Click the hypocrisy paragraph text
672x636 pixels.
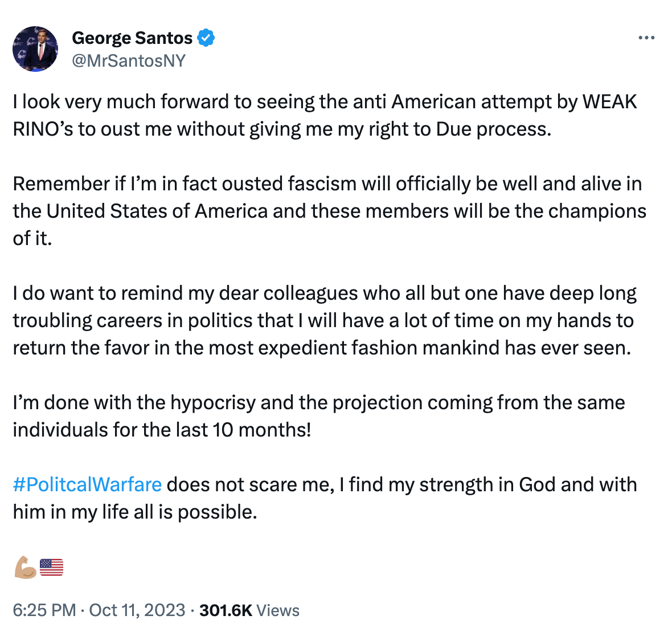pyautogui.click(x=318, y=415)
